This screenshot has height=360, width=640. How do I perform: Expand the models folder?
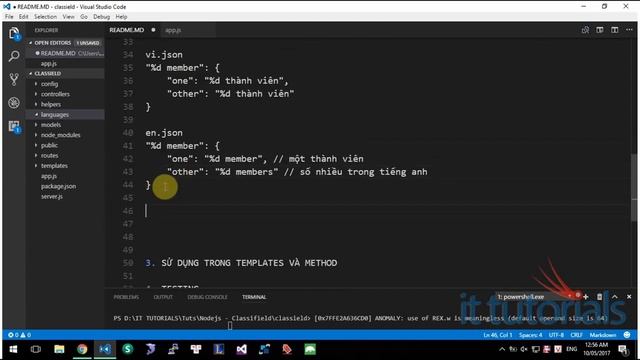pos(51,124)
